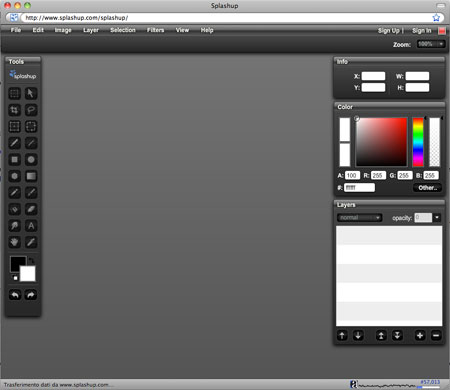Open the Zoom percentage dropdown
This screenshot has width=450, height=390.
(431, 44)
